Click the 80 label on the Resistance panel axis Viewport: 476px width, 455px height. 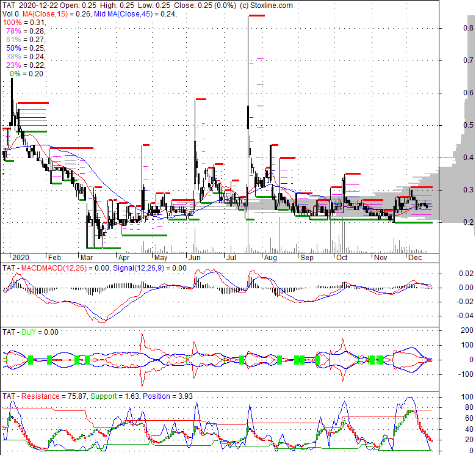coord(469,407)
